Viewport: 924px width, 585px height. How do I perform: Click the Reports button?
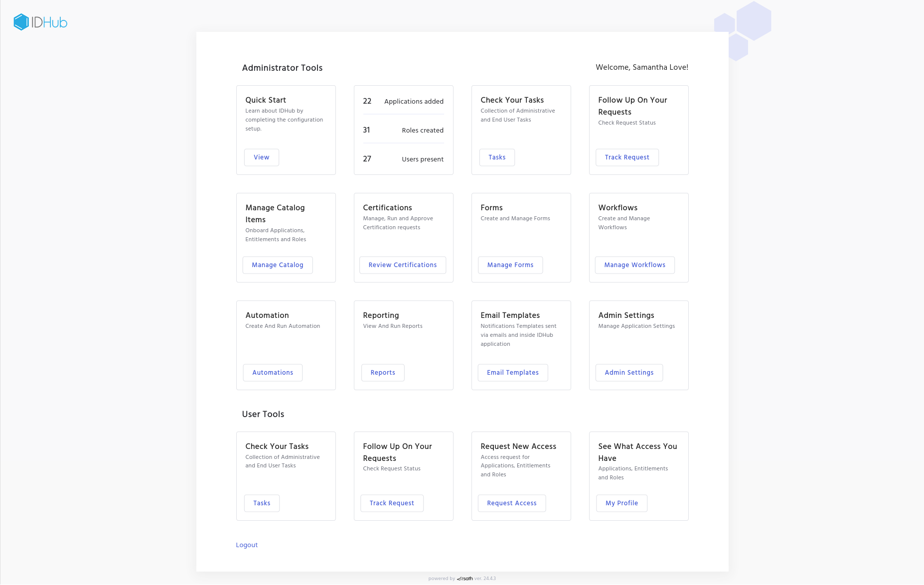[x=383, y=373]
